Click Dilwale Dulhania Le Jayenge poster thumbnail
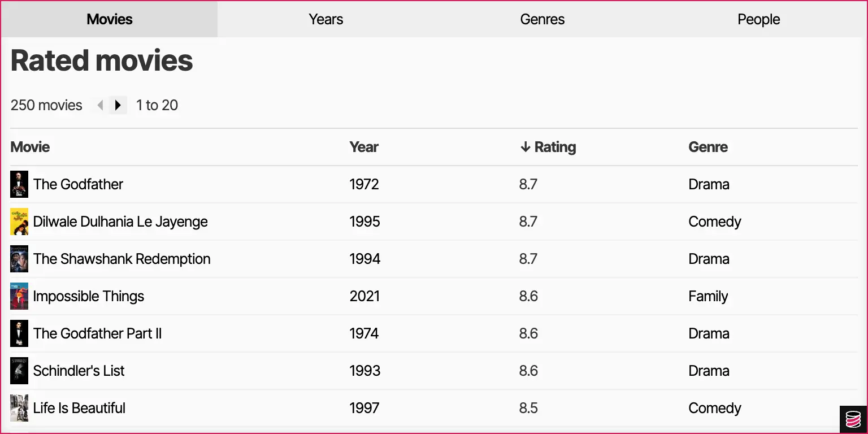Screen dimensions: 868x434 (x=19, y=222)
